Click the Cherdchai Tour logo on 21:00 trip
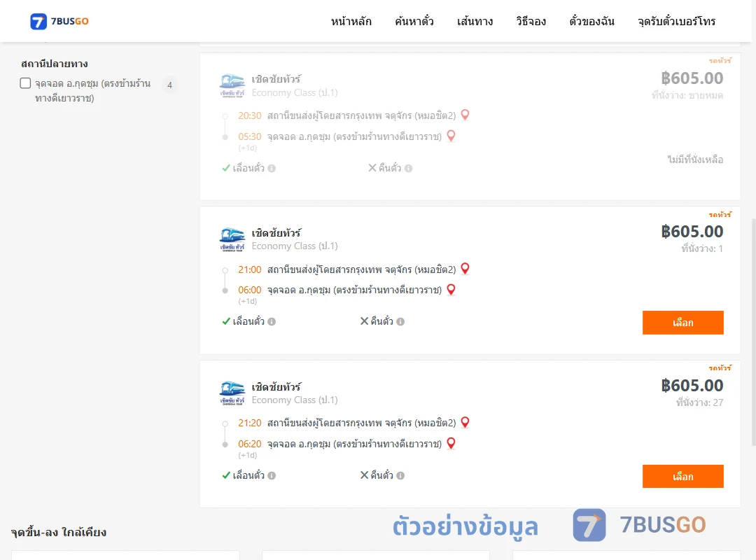This screenshot has width=756, height=560. coord(232,239)
